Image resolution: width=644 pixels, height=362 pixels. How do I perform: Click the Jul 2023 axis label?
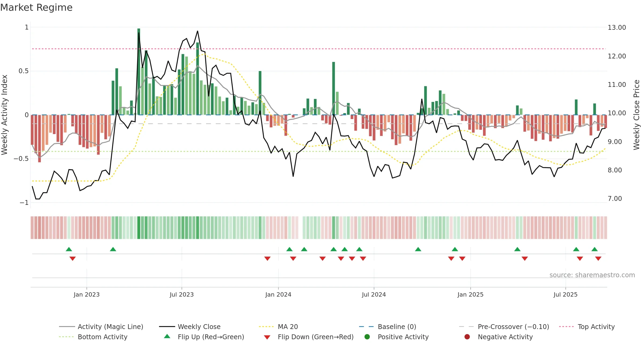click(182, 294)
